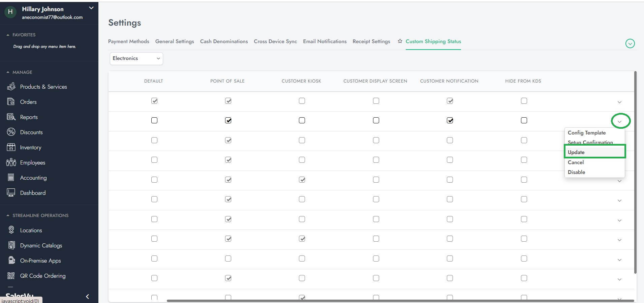Expand the Hillary Johnson account menu
Image resolution: width=644 pixels, height=303 pixels.
[91, 8]
